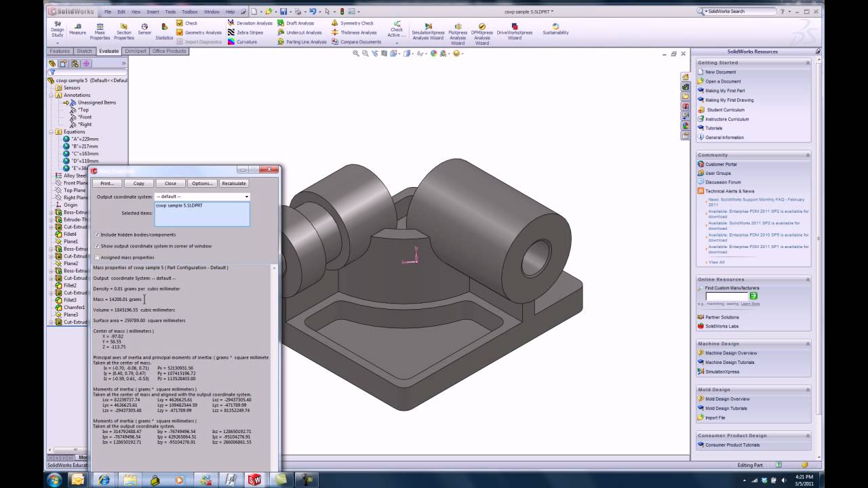Run Deviation Analysis
The height and width of the screenshot is (488, 868).
coord(250,23)
